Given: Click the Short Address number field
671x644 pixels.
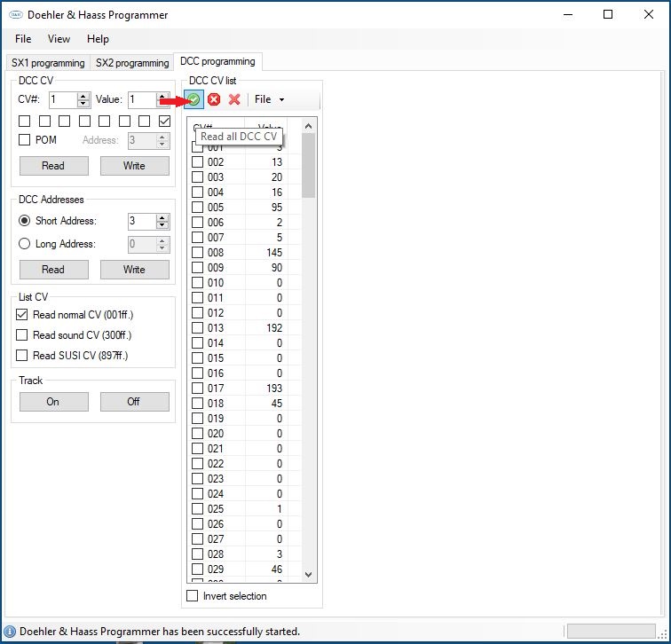Looking at the screenshot, I should coord(142,221).
